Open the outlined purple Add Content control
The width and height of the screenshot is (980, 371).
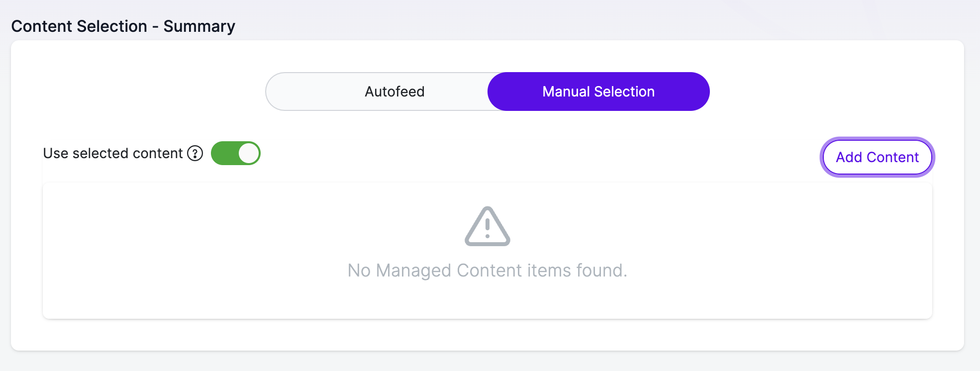(x=877, y=157)
